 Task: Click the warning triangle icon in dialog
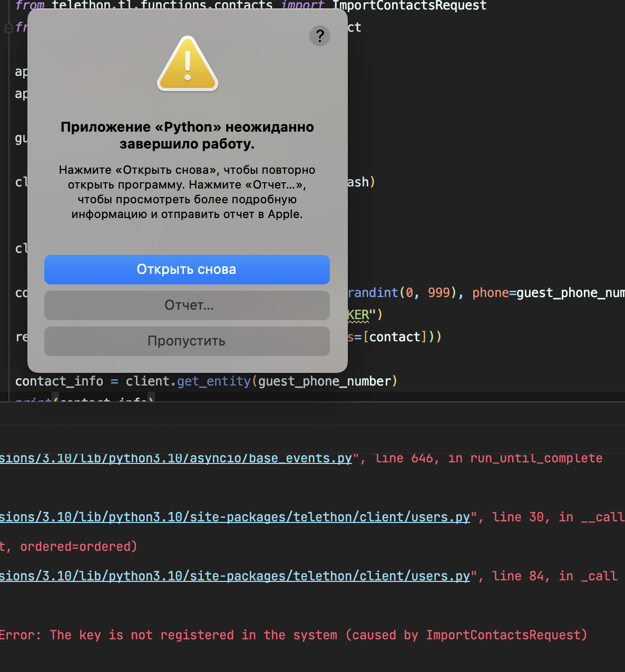(x=188, y=64)
